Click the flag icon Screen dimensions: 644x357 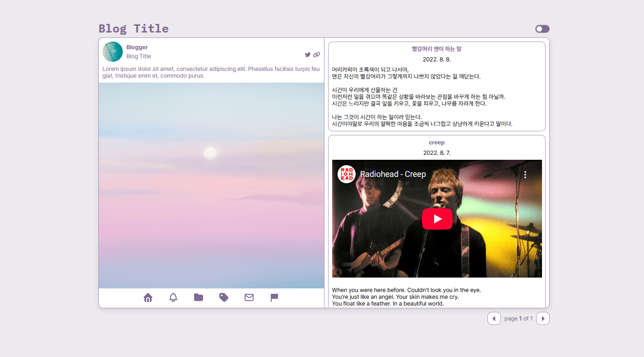point(274,297)
